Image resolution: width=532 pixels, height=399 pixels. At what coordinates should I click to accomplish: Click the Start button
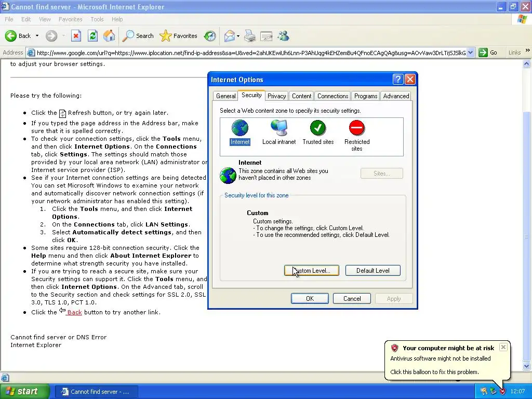click(24, 392)
